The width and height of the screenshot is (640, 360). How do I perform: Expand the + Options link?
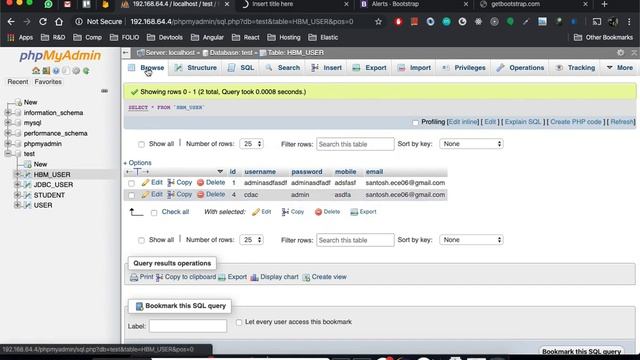pos(138,163)
